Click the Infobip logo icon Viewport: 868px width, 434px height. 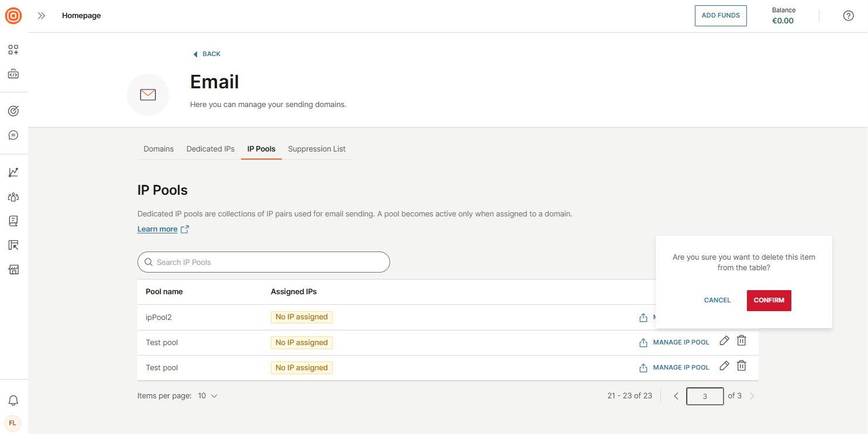coord(13,16)
